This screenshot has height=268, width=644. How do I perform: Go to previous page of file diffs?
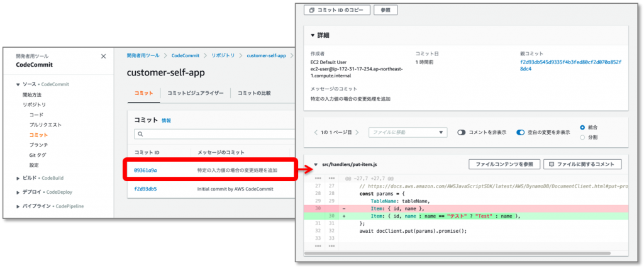pos(315,132)
